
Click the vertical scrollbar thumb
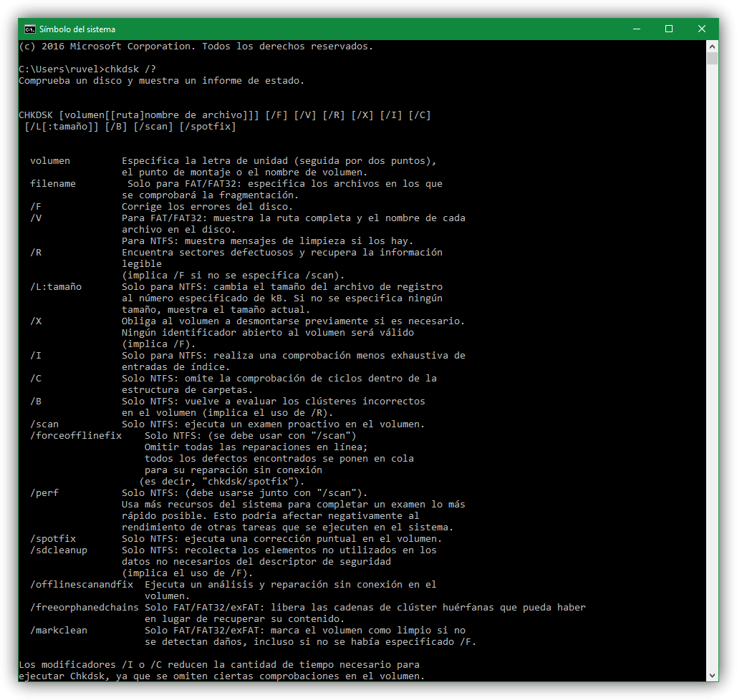pyautogui.click(x=712, y=58)
